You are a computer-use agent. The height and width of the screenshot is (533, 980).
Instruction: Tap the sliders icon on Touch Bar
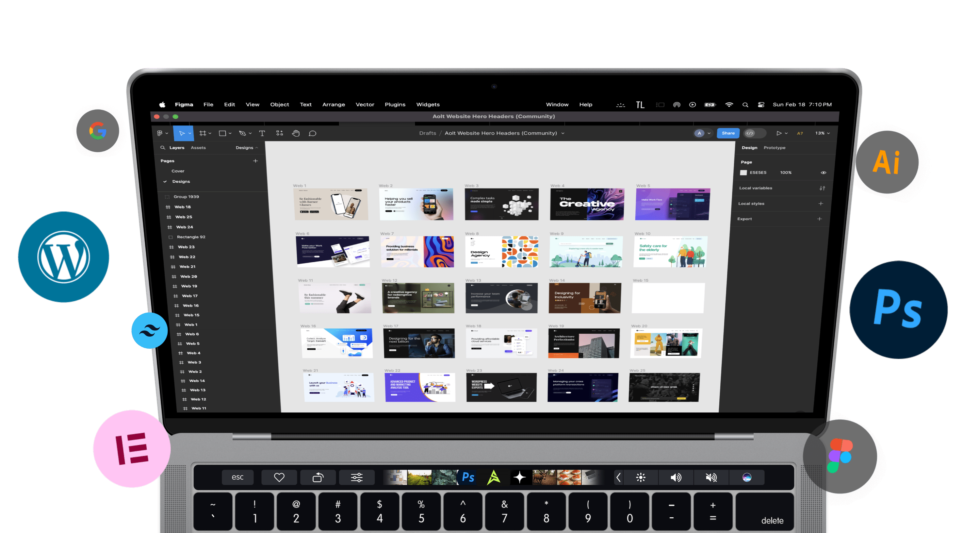tap(356, 477)
